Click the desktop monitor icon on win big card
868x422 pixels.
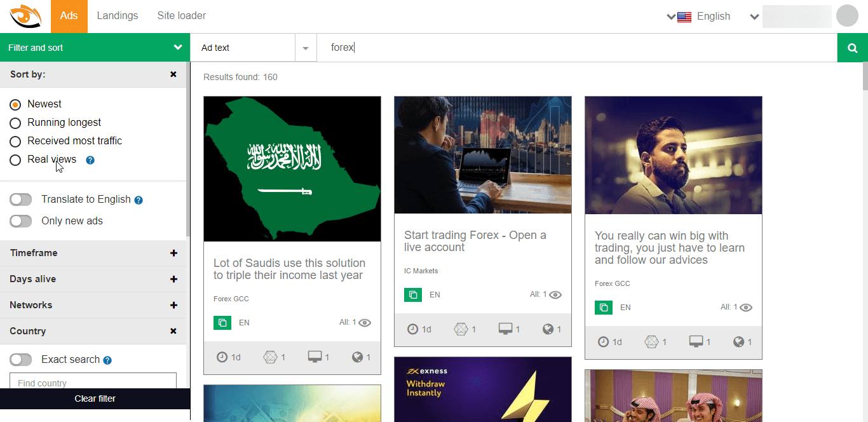click(x=696, y=342)
